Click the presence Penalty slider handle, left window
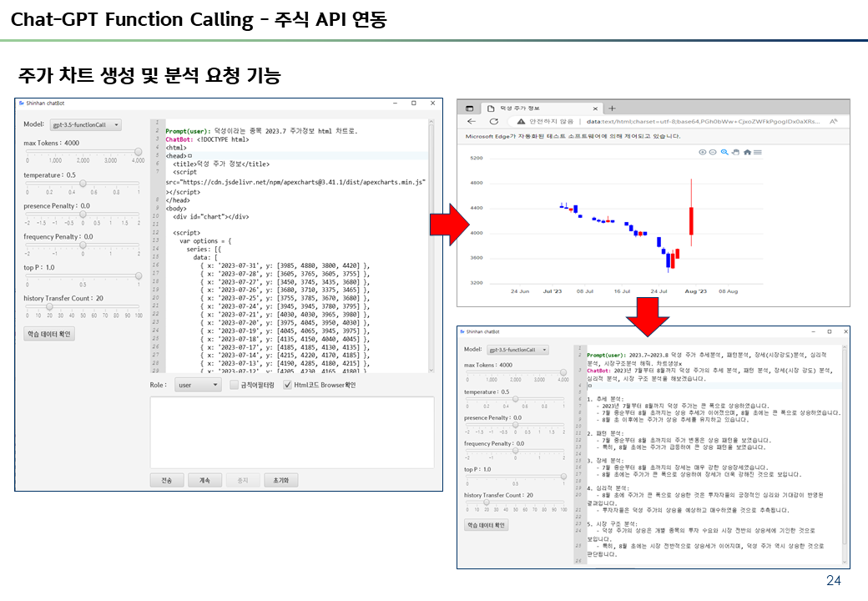Screen dimensions: 868x601 [x=83, y=215]
